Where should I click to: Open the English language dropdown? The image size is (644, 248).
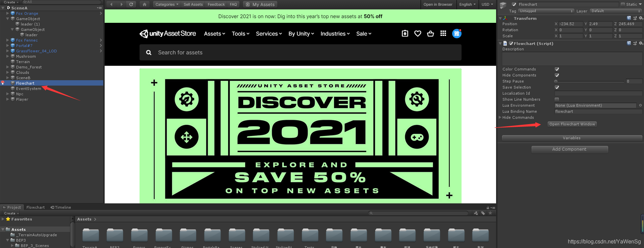(467, 4)
